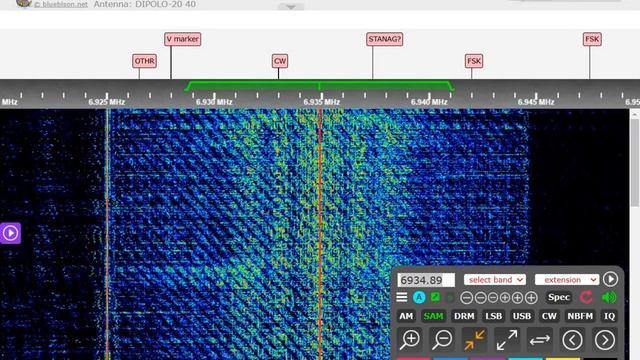Page the waterfall left with circled arrow
The image size is (640, 360).
[x=572, y=340]
